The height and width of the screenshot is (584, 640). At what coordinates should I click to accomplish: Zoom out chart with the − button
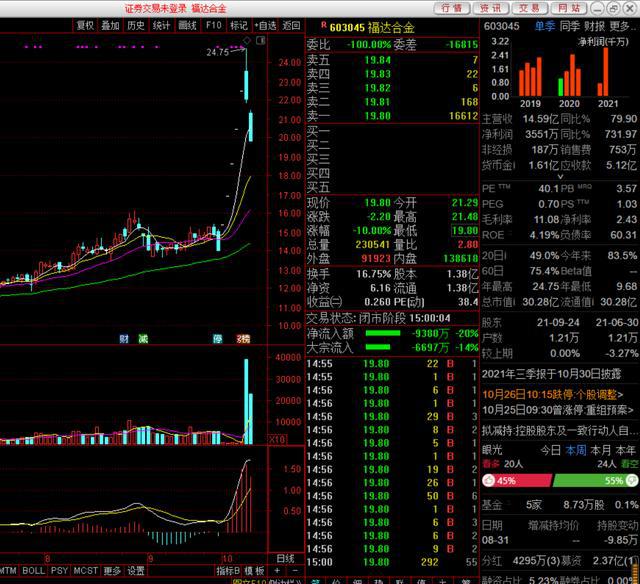(x=296, y=570)
